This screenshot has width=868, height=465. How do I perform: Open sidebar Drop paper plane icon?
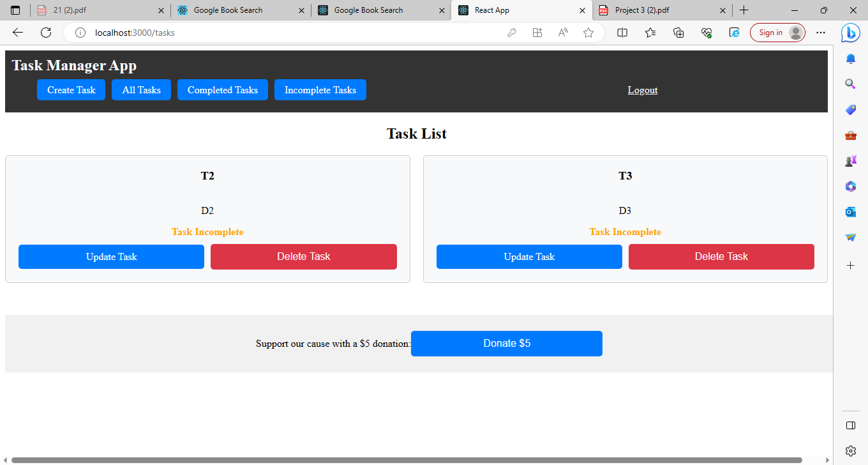[850, 238]
